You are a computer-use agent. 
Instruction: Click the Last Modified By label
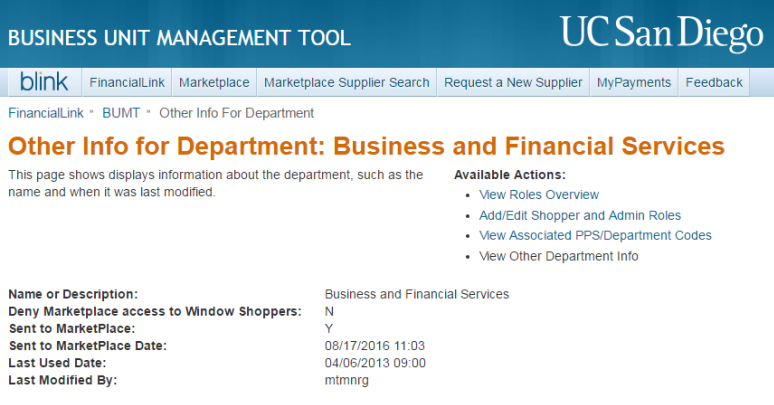click(63, 380)
